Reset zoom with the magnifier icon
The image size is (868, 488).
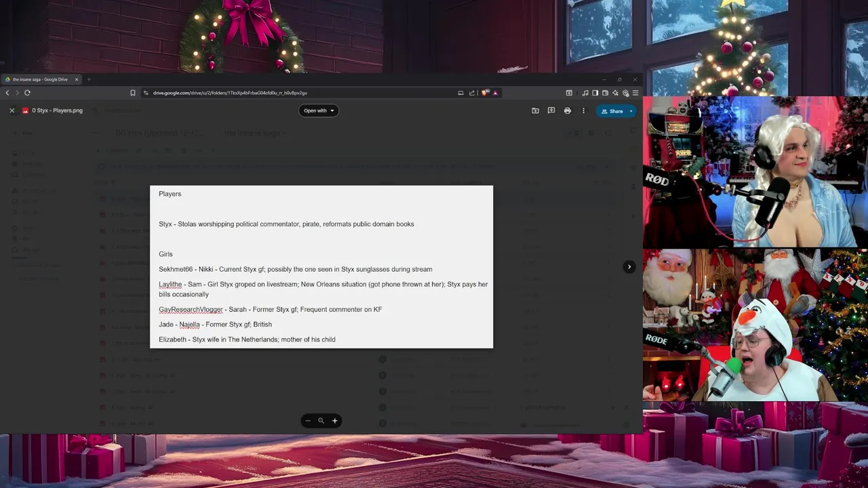(x=321, y=421)
